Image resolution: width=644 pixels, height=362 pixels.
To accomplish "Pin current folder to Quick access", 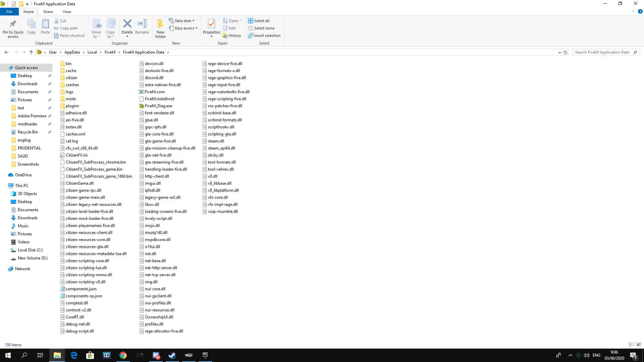I will pyautogui.click(x=13, y=28).
